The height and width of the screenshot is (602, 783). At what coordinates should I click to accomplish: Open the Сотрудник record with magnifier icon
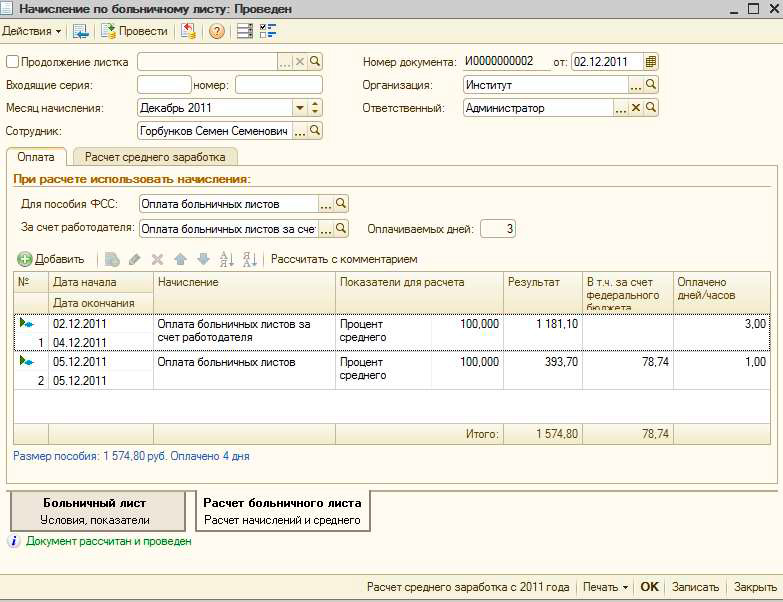315,131
